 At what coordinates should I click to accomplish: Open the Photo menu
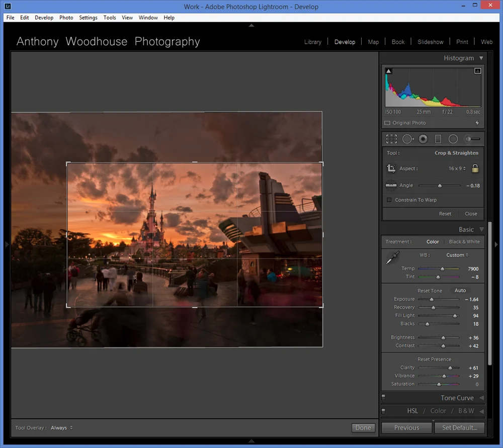(x=66, y=18)
